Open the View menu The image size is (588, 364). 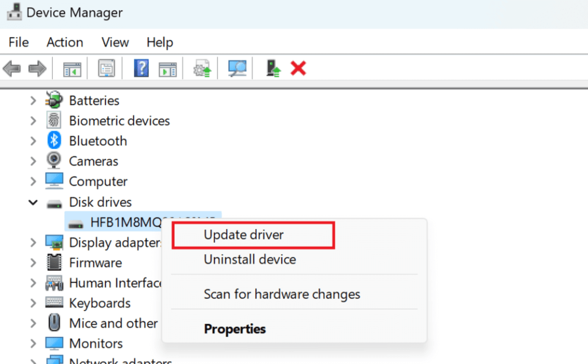115,42
